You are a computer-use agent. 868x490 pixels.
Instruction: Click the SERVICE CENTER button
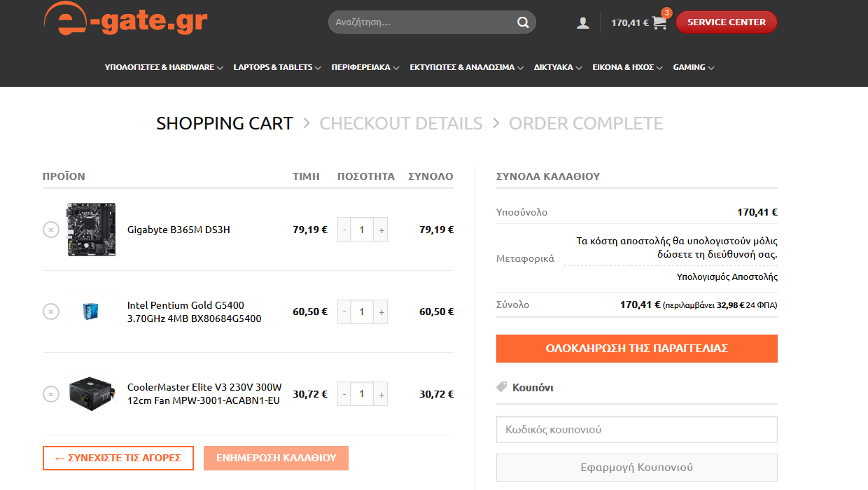pyautogui.click(x=727, y=22)
